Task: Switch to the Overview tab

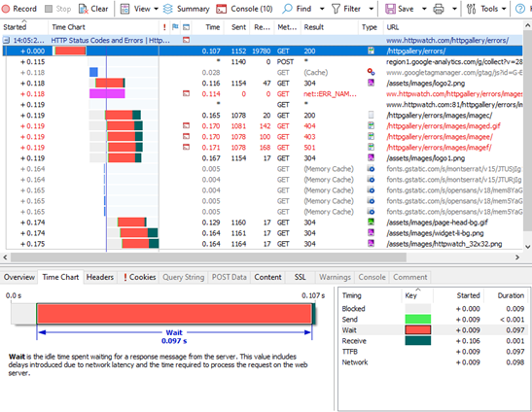Action: click(19, 277)
